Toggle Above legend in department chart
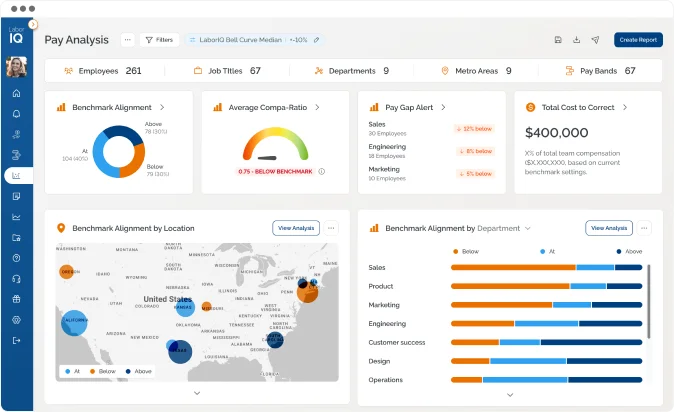The image size is (674, 412). (x=629, y=252)
